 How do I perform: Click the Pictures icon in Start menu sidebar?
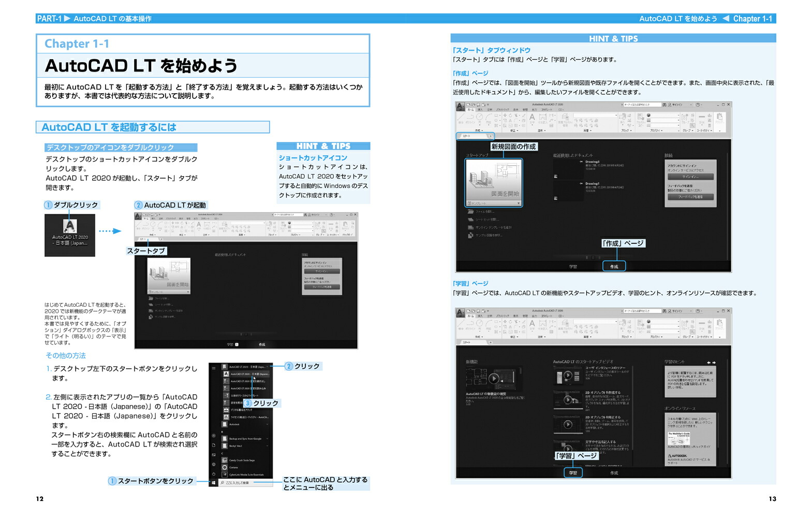pyautogui.click(x=213, y=455)
